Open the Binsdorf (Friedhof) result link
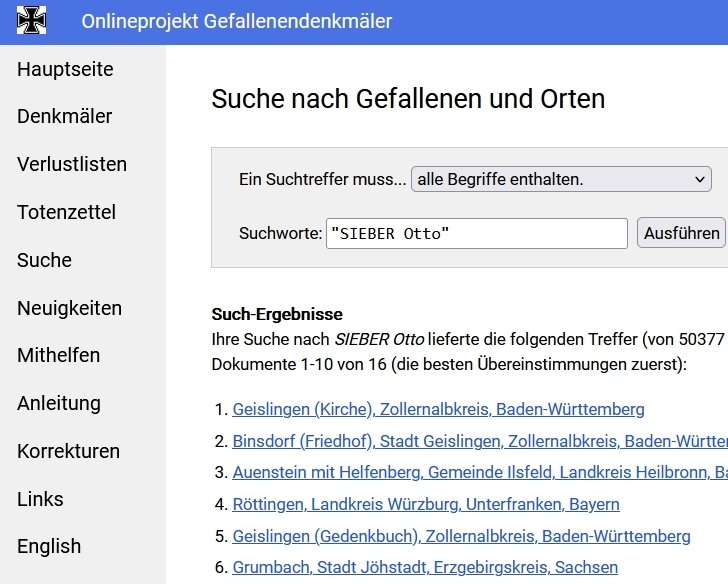Screen dimensions: 728x584 [x=479, y=441]
